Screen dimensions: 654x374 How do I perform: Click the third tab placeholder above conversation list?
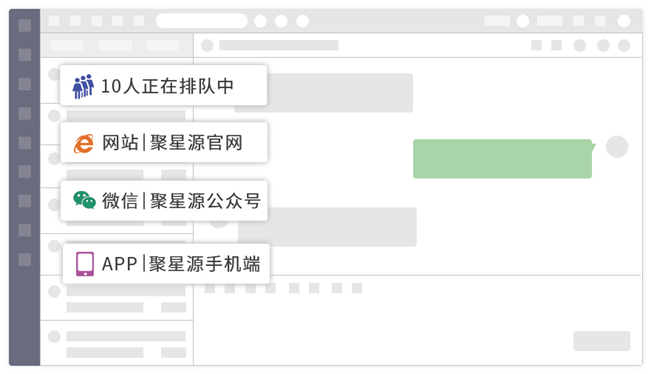(163, 45)
